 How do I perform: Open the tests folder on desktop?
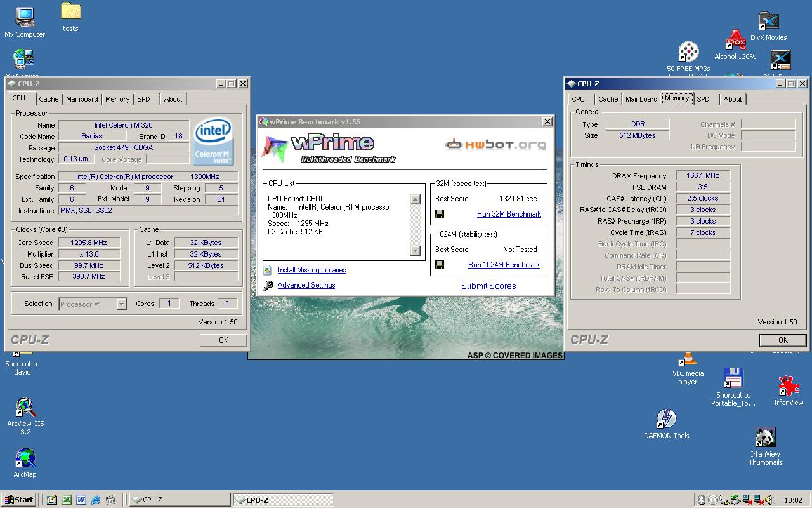[x=70, y=17]
